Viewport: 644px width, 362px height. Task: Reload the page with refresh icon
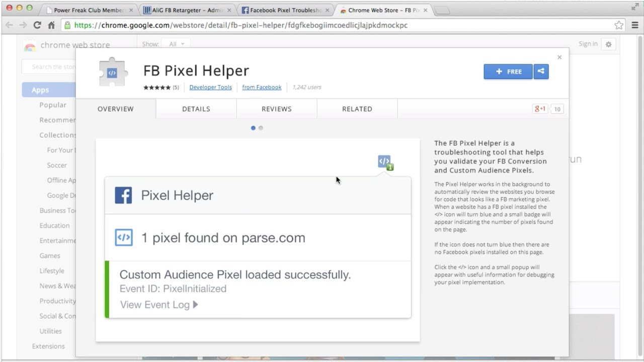[37, 25]
